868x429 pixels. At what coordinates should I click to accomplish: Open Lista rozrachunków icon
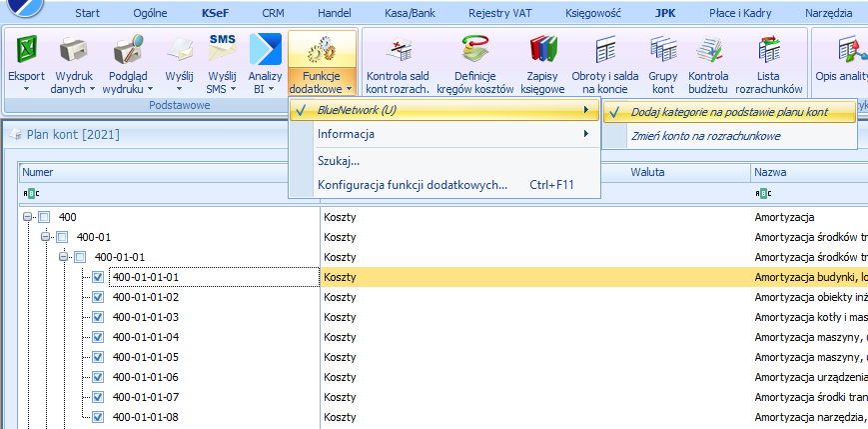pos(769,49)
